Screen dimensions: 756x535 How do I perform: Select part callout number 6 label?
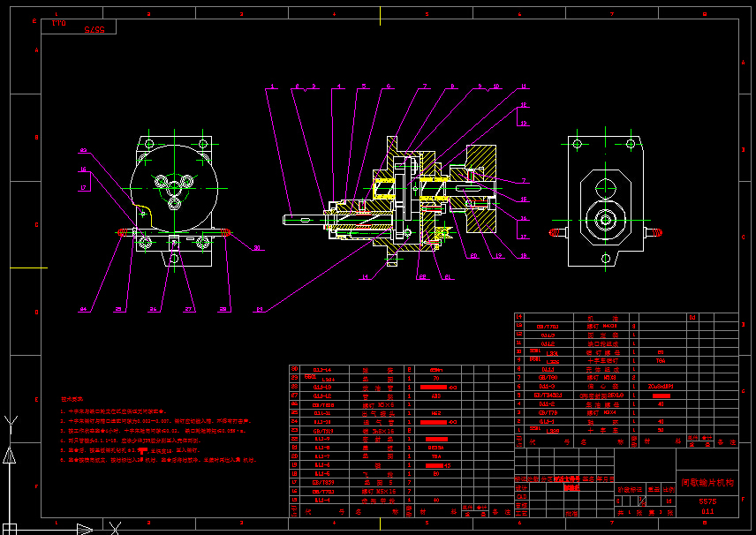tap(388, 87)
